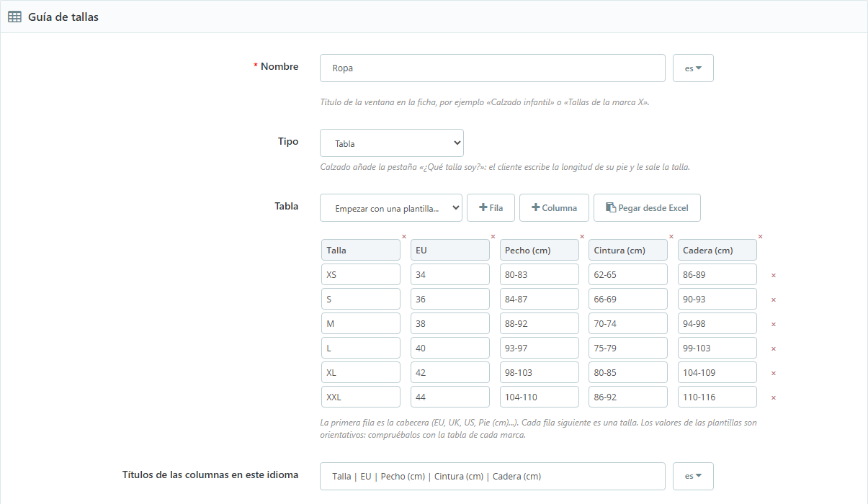Screen dimensions: 868x504
Task: Click the waist cell 75-79
Action: (x=628, y=348)
